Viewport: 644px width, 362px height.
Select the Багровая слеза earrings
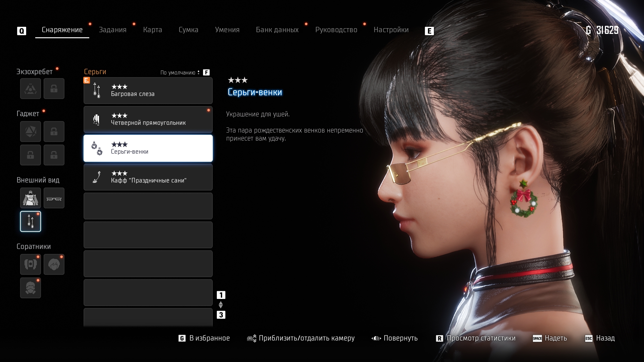148,91
